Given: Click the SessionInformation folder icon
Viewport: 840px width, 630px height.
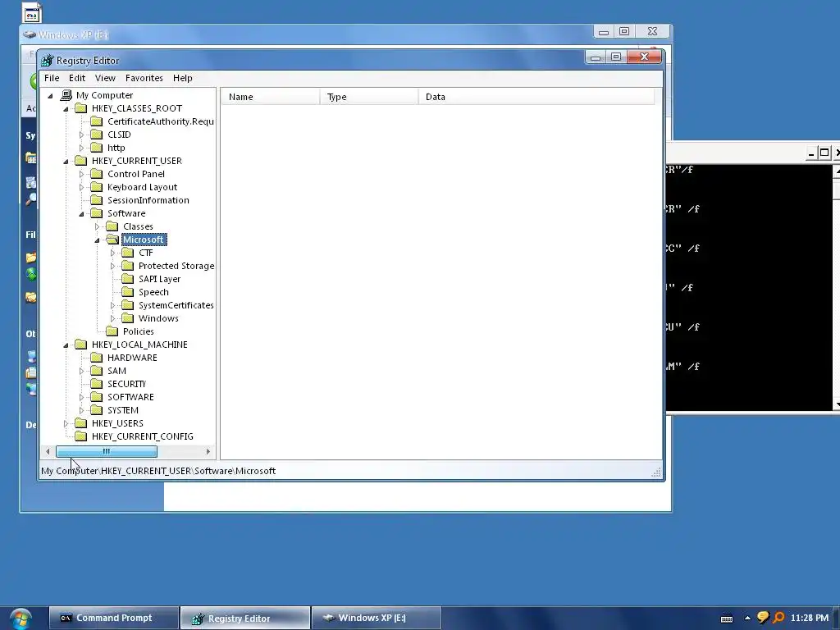Looking at the screenshot, I should 97,200.
